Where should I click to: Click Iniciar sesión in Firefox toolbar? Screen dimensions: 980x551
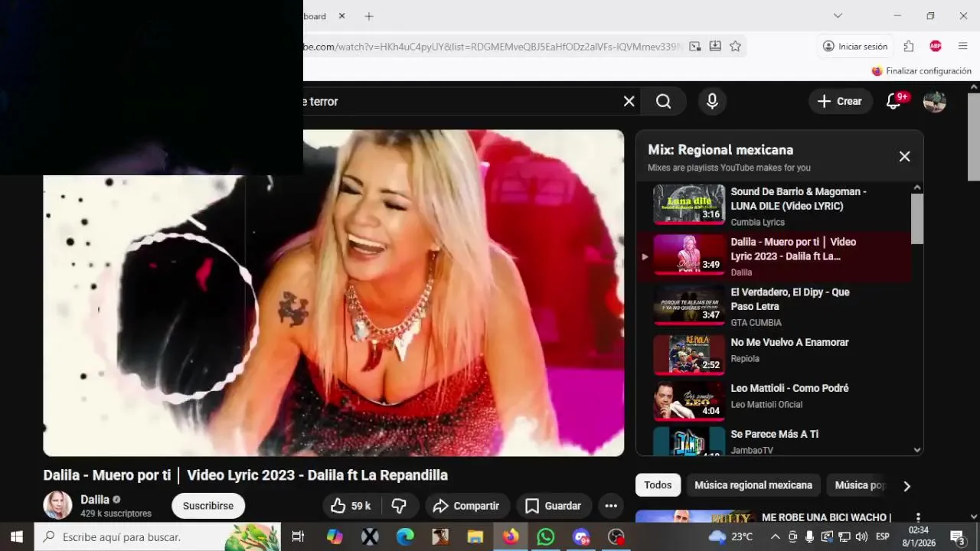pos(855,46)
